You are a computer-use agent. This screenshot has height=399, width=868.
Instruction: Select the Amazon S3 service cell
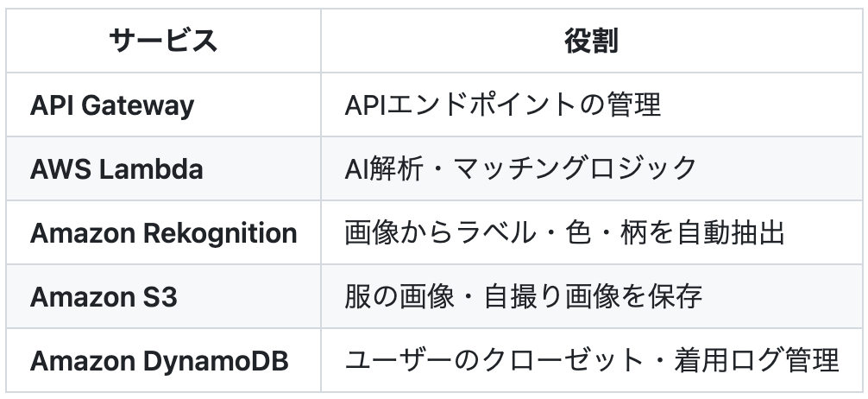pyautogui.click(x=104, y=297)
